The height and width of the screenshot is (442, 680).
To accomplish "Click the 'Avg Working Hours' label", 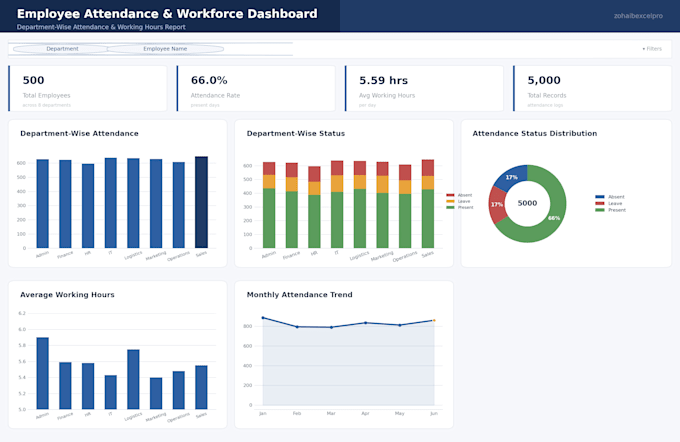I will [387, 95].
